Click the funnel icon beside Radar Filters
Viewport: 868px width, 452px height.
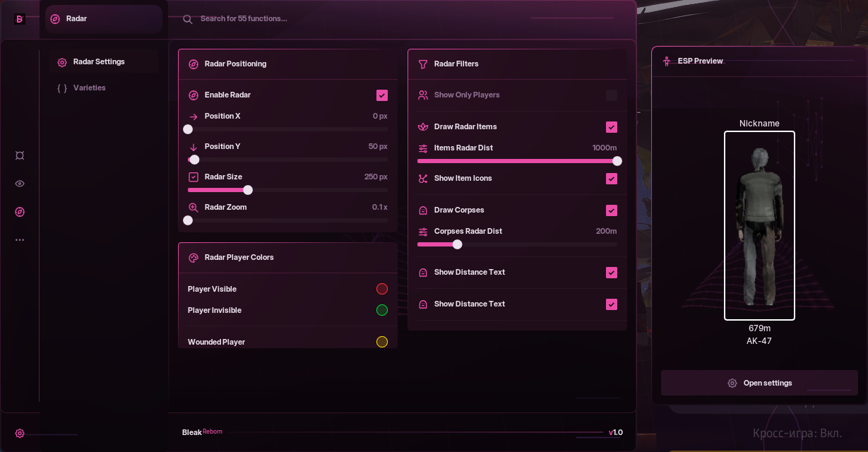point(423,64)
